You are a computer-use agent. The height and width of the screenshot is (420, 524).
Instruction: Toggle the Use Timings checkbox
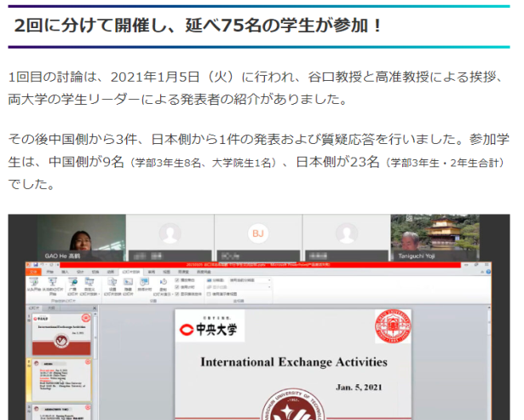pos(176,286)
